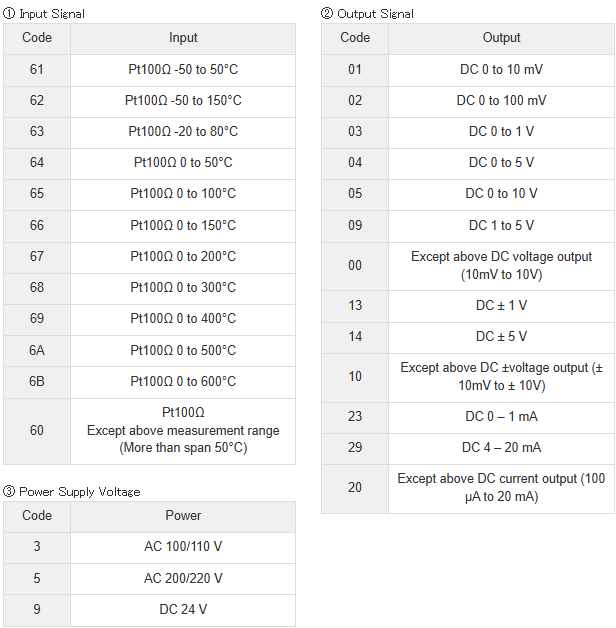This screenshot has width=616, height=628.
Task: Click output code 23 cell
Action: tap(355, 417)
